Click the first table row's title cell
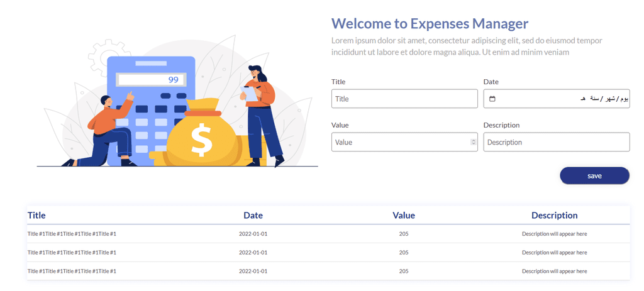 (72, 234)
